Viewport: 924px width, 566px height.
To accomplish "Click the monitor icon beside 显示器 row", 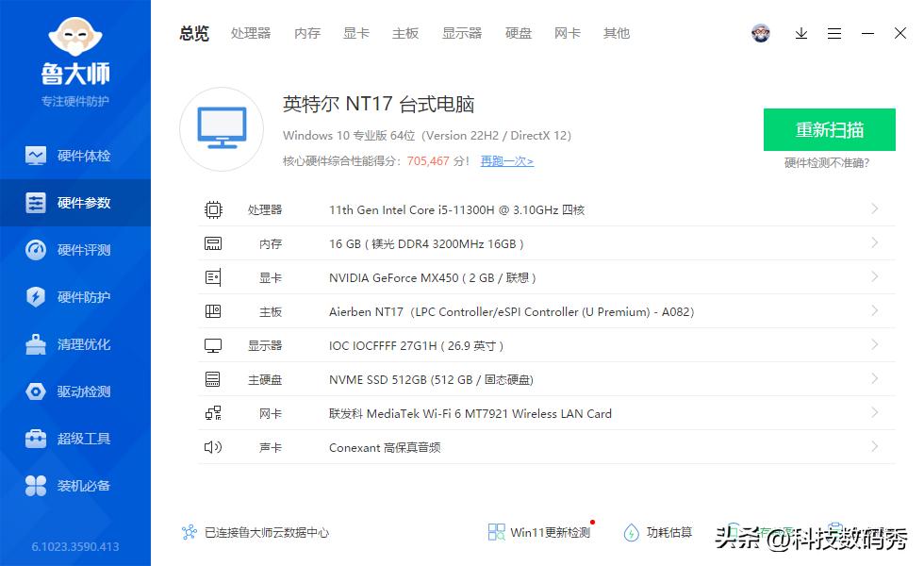I will tap(214, 345).
